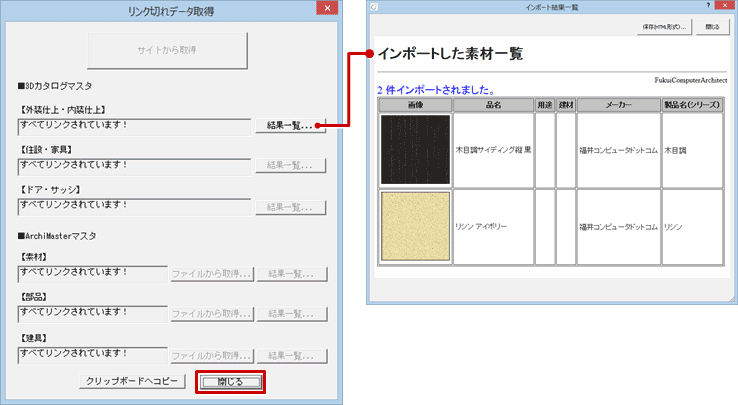Screen dimensions: 738x405
Task: Click maker cell in リシン アイボリー row
Action: pyautogui.click(x=619, y=227)
